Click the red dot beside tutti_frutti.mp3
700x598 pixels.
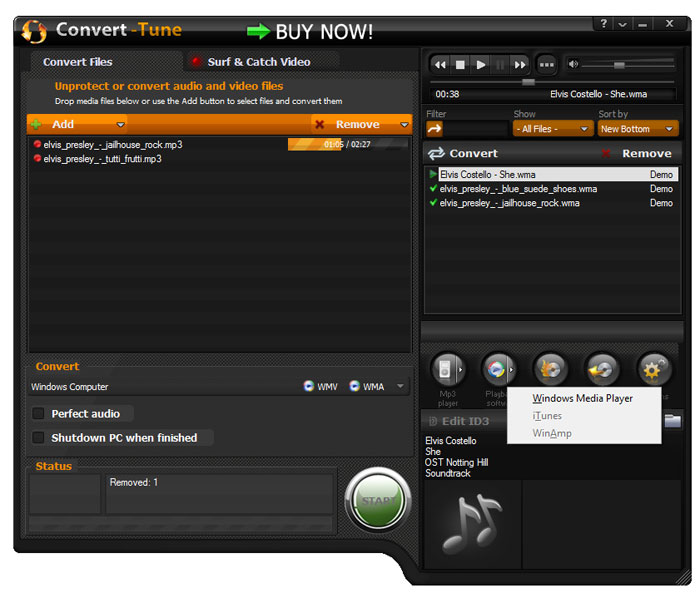38,158
